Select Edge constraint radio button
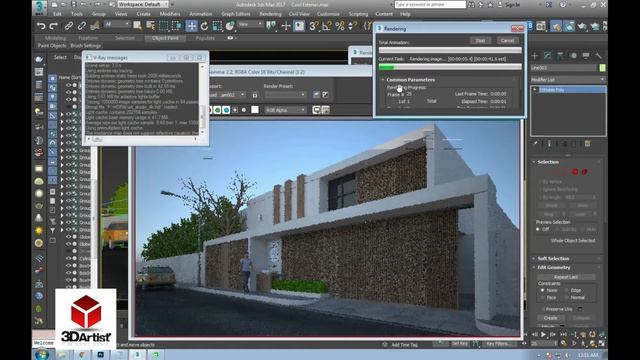Image resolution: width=640 pixels, height=360 pixels. coord(567,290)
